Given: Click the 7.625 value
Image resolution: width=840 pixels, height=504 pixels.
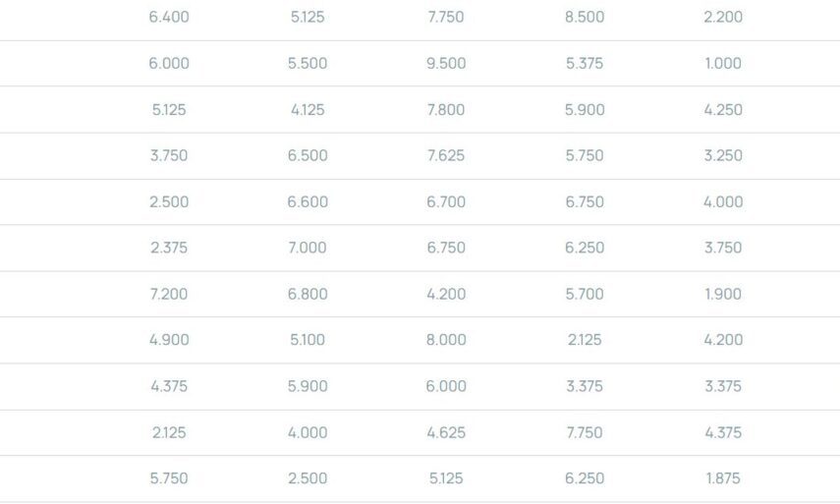Looking at the screenshot, I should coord(446,155).
